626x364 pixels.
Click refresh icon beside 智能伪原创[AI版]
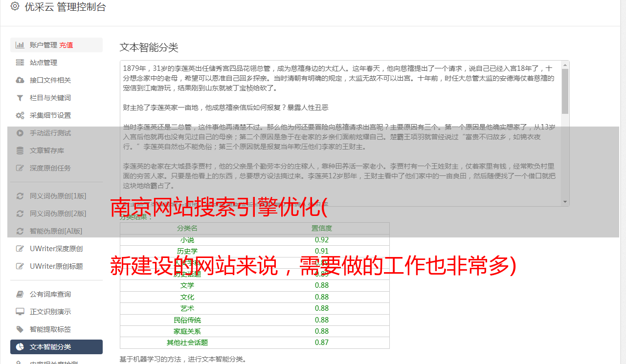[x=20, y=231]
